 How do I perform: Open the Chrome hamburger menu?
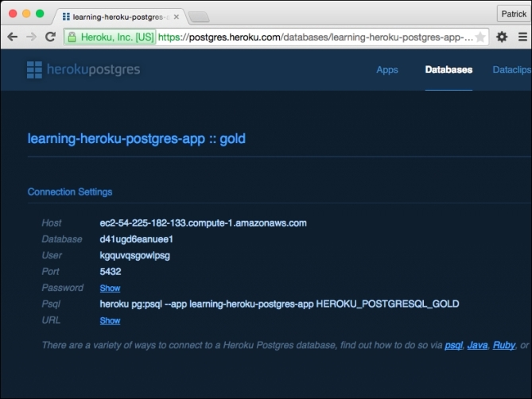coord(522,37)
